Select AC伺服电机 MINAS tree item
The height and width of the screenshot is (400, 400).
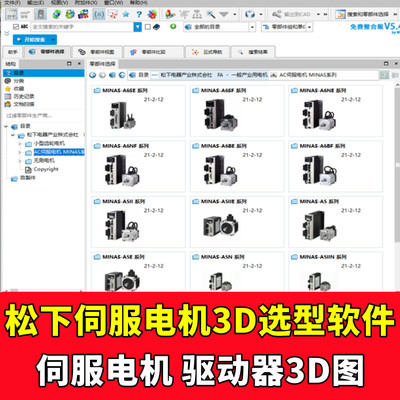pos(59,152)
